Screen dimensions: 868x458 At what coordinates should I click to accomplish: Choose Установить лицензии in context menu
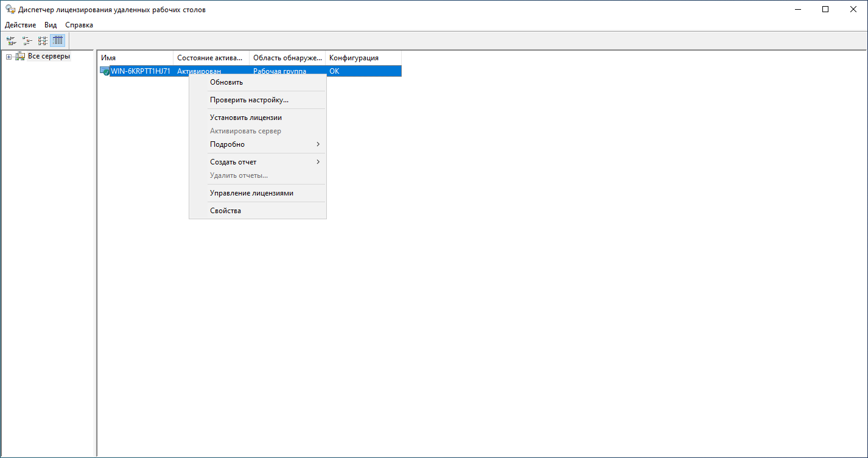[x=257, y=118]
